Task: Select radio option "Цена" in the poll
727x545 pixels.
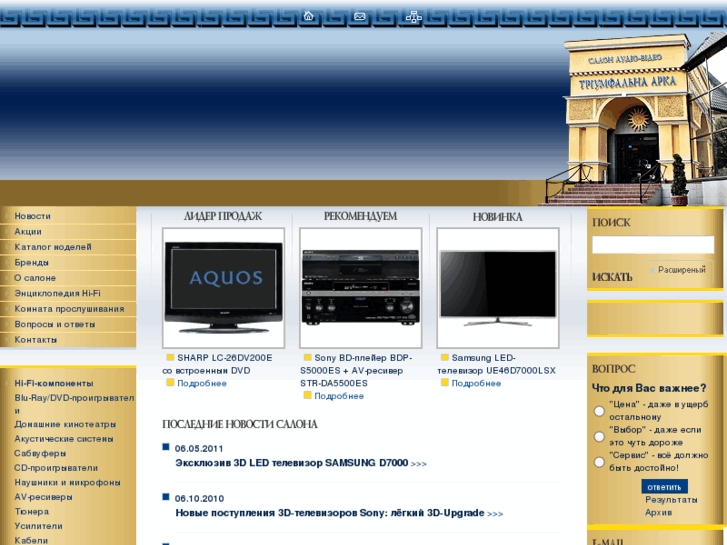Action: (599, 411)
